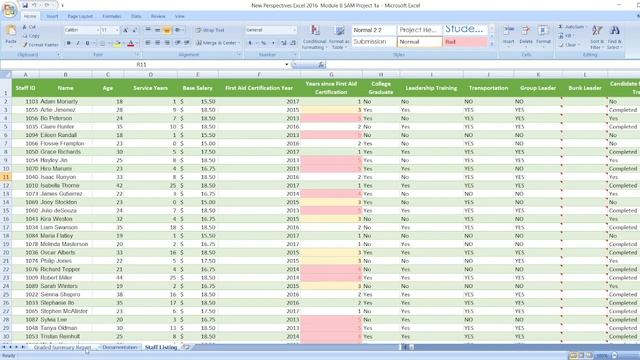Open Format as Table

(339, 37)
